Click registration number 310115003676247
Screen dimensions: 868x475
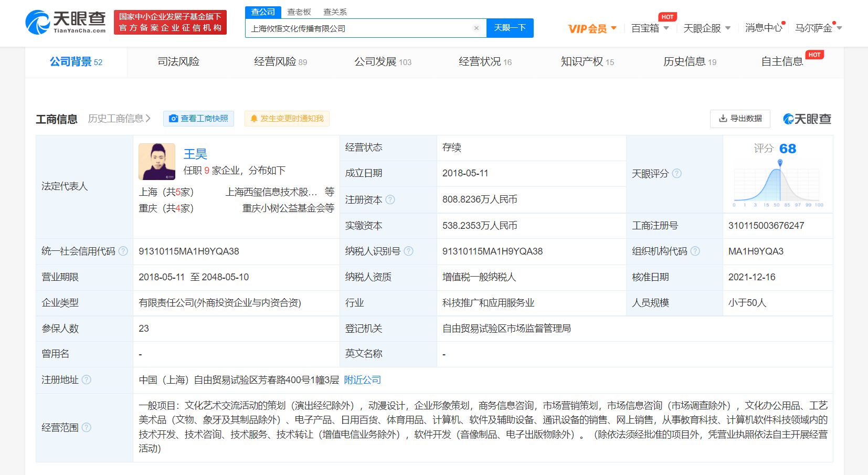(766, 226)
